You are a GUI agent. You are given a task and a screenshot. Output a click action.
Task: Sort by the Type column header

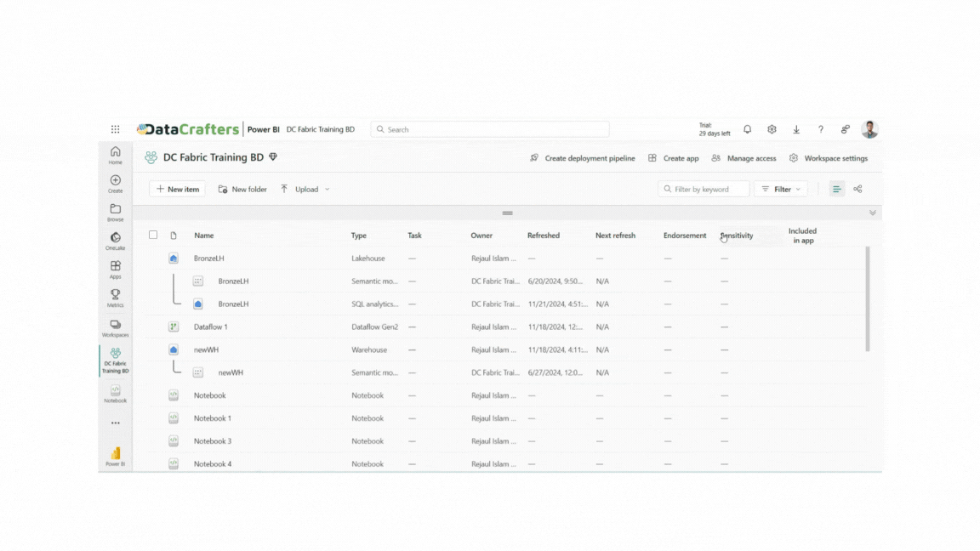point(359,236)
